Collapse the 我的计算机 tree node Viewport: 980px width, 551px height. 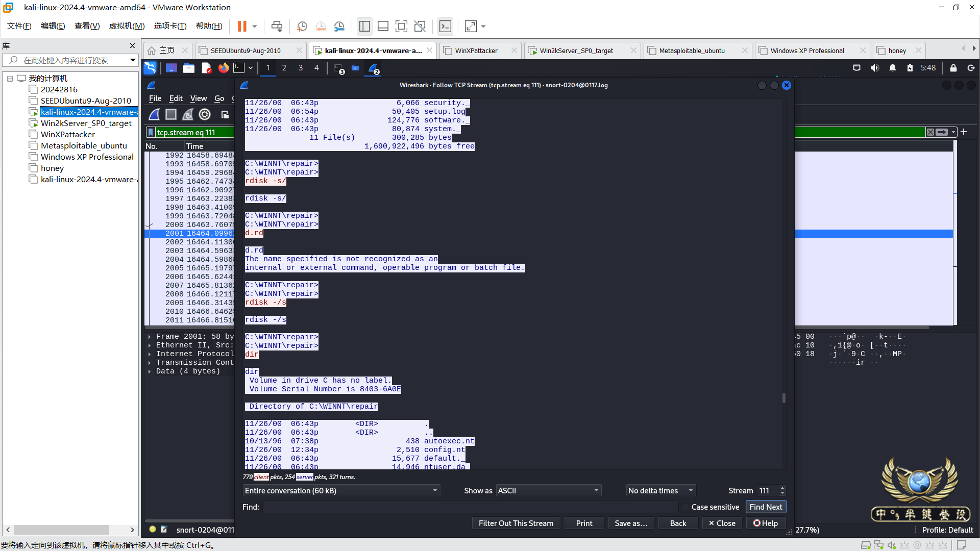[x=10, y=79]
